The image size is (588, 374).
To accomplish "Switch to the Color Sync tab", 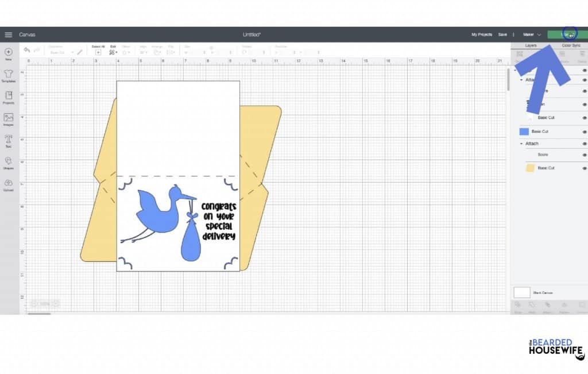I will click(571, 45).
